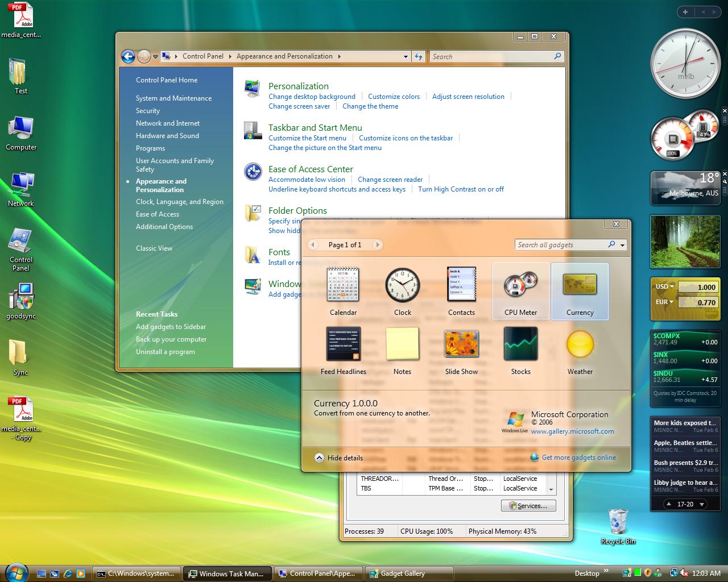Select the Stocks gadget icon
This screenshot has width=728, height=582.
click(x=520, y=344)
